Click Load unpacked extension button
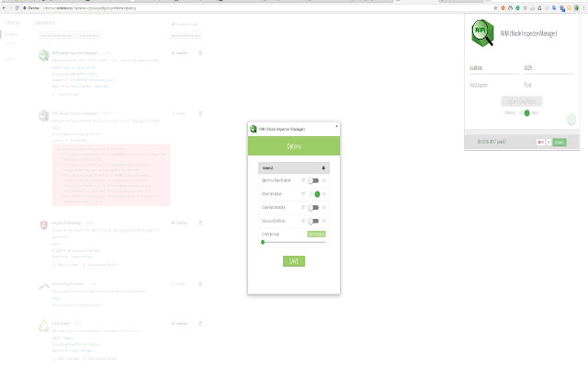 click(57, 36)
